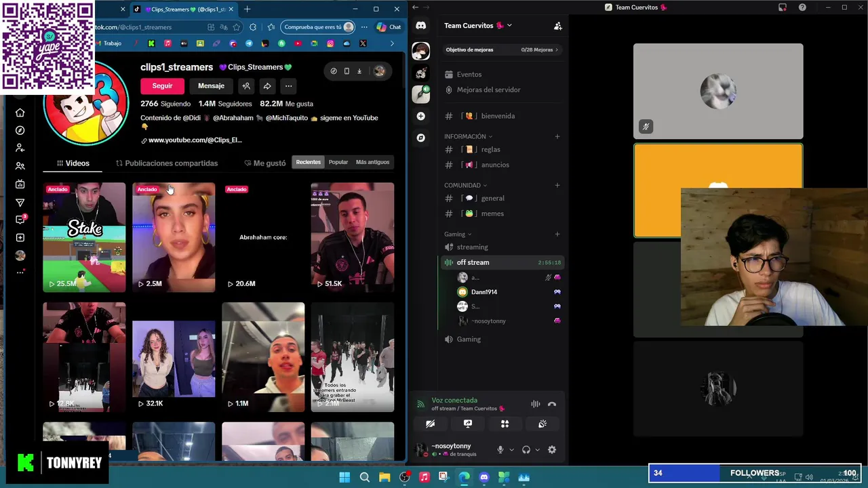This screenshot has width=868, height=488.
Task: Select the Clips_Streamers browser tab
Action: coord(184,9)
